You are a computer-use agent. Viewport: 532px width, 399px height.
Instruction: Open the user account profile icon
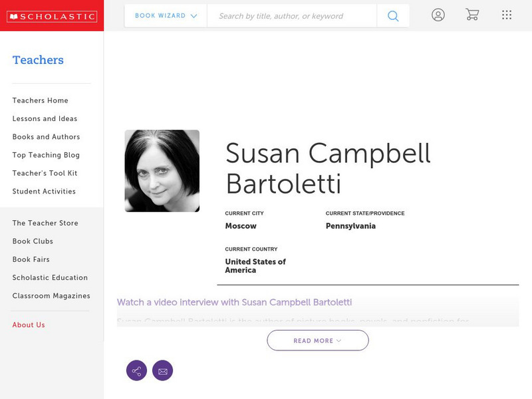(438, 15)
